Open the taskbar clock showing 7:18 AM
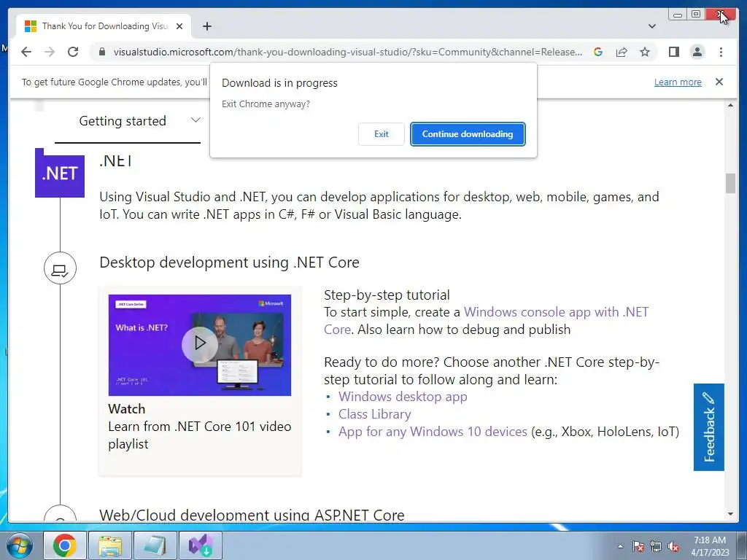The height and width of the screenshot is (560, 747). [710, 545]
